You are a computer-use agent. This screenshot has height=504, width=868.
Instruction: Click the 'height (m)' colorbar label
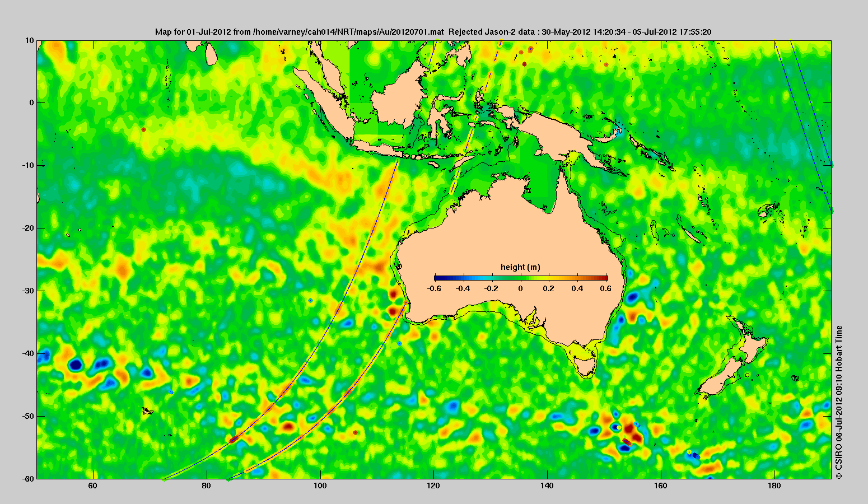520,267
